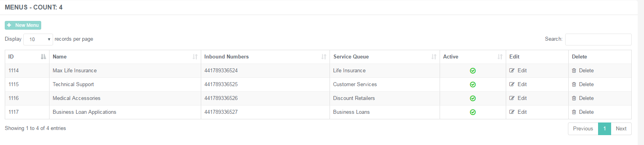Sort by Active column arrows

coord(500,56)
